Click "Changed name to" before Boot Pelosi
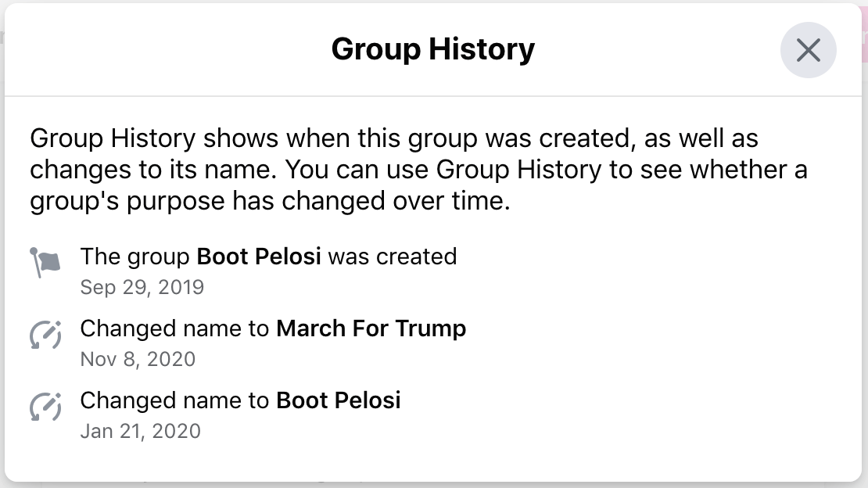 coord(174,400)
